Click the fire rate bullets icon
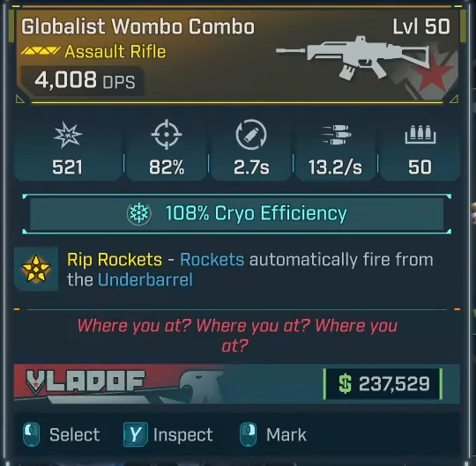The height and width of the screenshot is (466, 476). [x=336, y=135]
